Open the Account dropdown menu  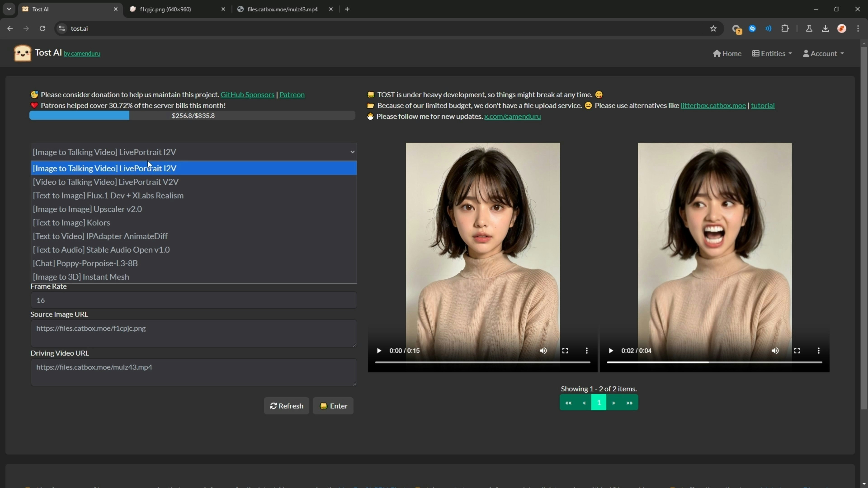(823, 54)
